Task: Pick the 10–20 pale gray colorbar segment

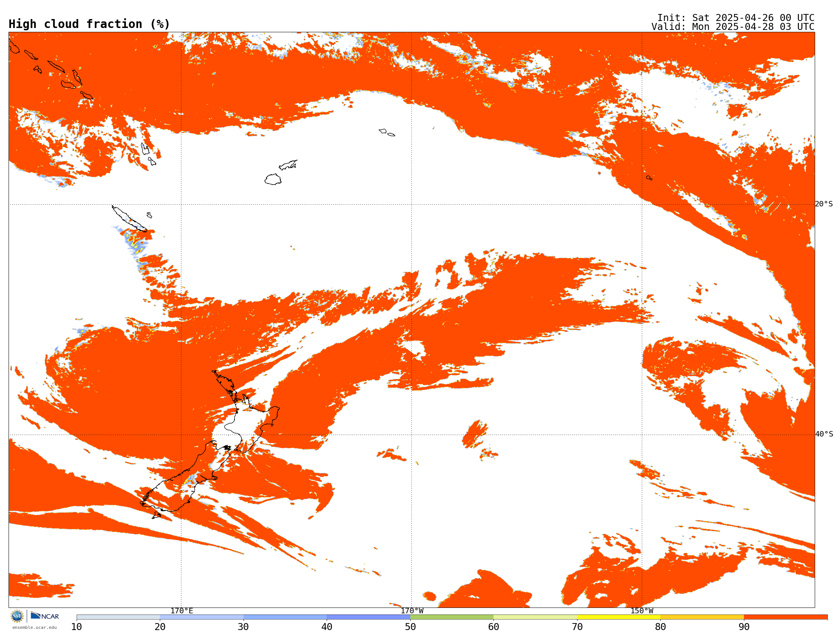Action: click(x=118, y=617)
